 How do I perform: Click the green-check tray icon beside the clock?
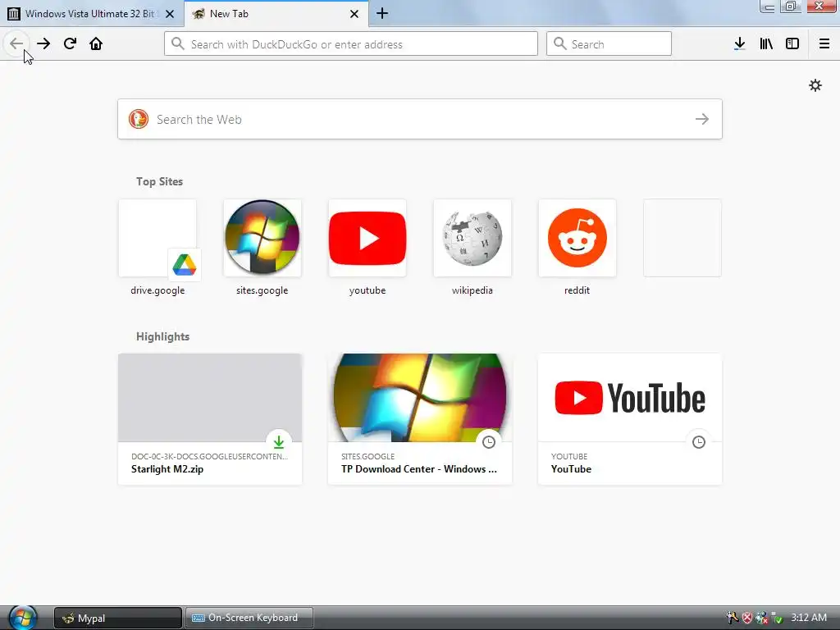[x=777, y=618]
